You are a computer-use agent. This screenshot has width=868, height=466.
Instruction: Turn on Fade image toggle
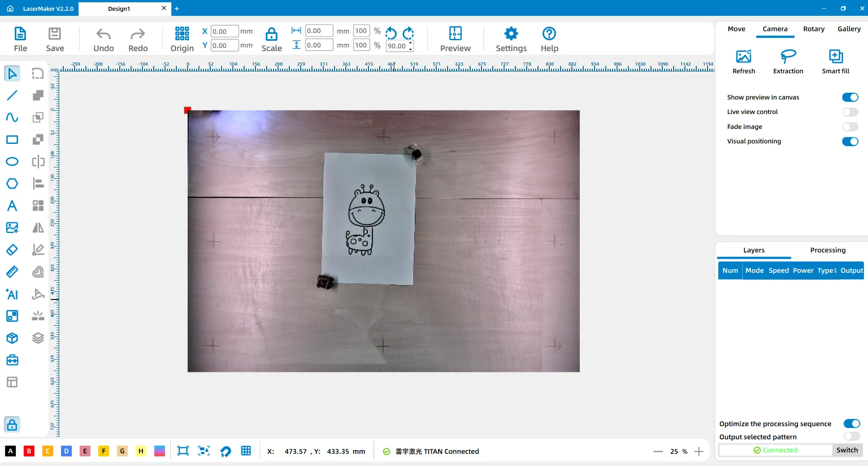pyautogui.click(x=850, y=127)
